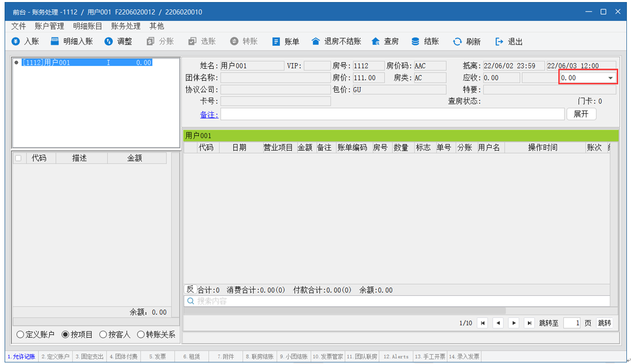
Task: Click the 入账 toolbar icon
Action: [16, 41]
